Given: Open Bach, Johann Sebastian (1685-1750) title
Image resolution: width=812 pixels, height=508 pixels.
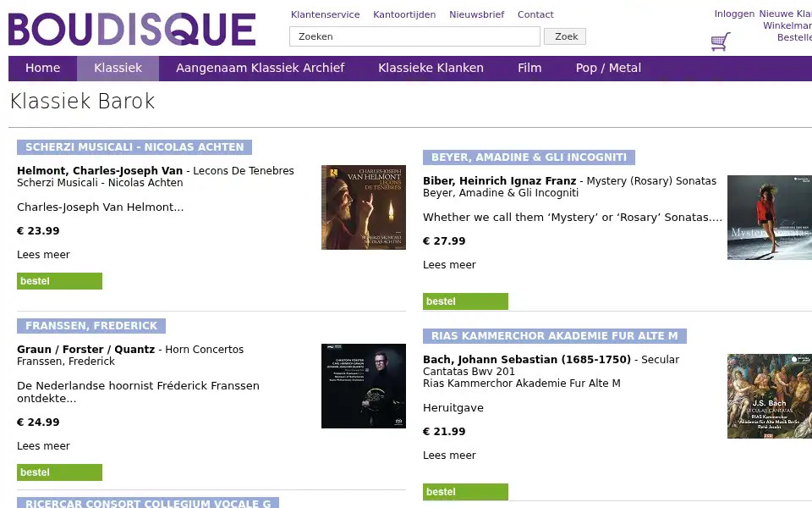Looking at the screenshot, I should (527, 359).
